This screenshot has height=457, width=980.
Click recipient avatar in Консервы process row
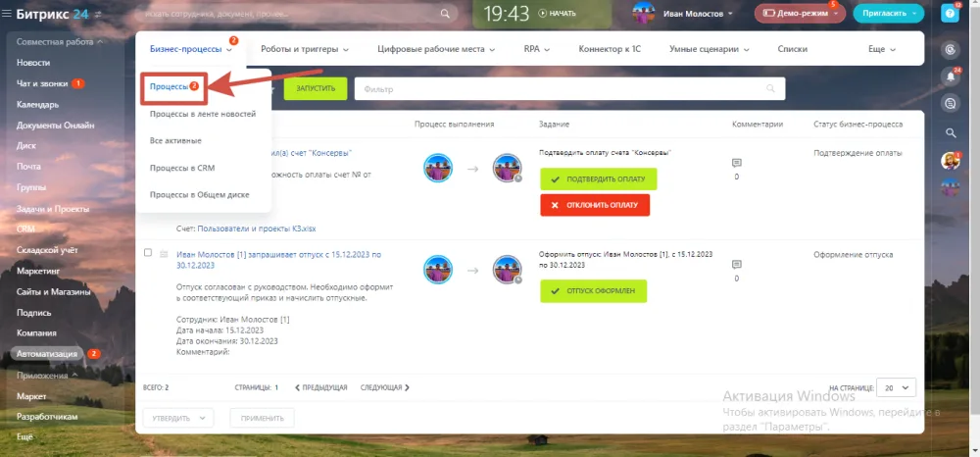(x=507, y=168)
